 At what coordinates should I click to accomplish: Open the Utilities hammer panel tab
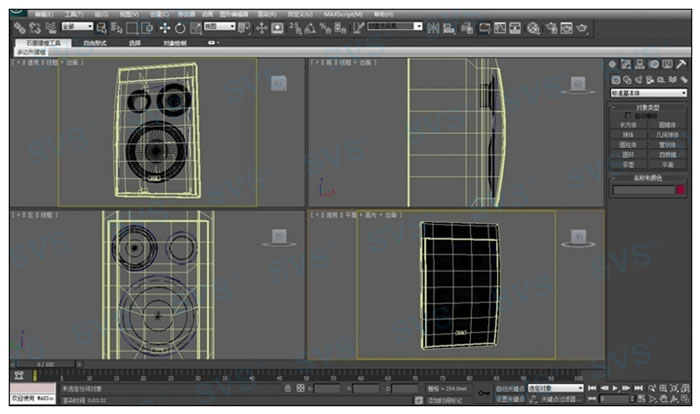click(x=682, y=65)
